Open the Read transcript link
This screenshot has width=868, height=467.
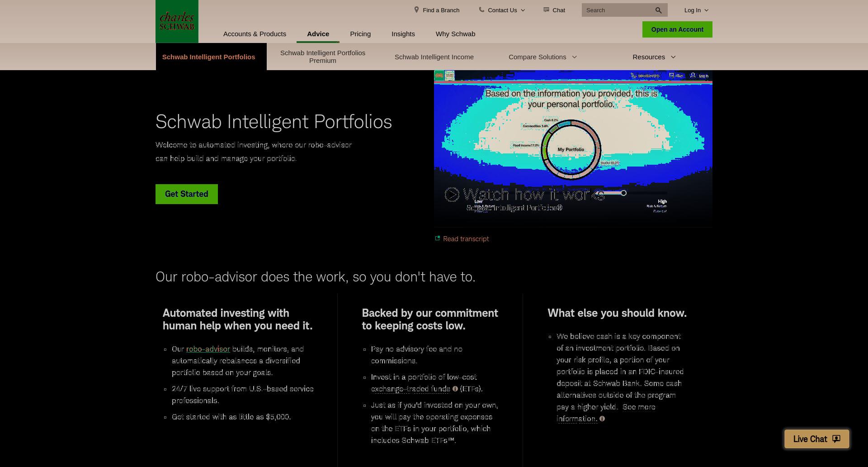[466, 238]
